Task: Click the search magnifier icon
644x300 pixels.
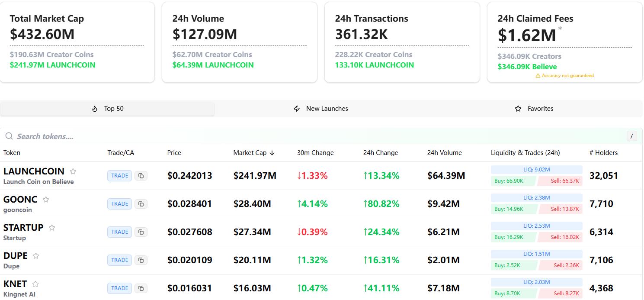Action: click(9, 136)
